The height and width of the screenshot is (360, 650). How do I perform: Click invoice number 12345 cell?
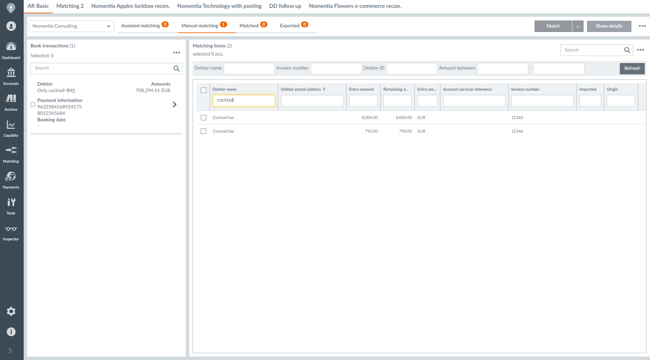[x=517, y=118]
